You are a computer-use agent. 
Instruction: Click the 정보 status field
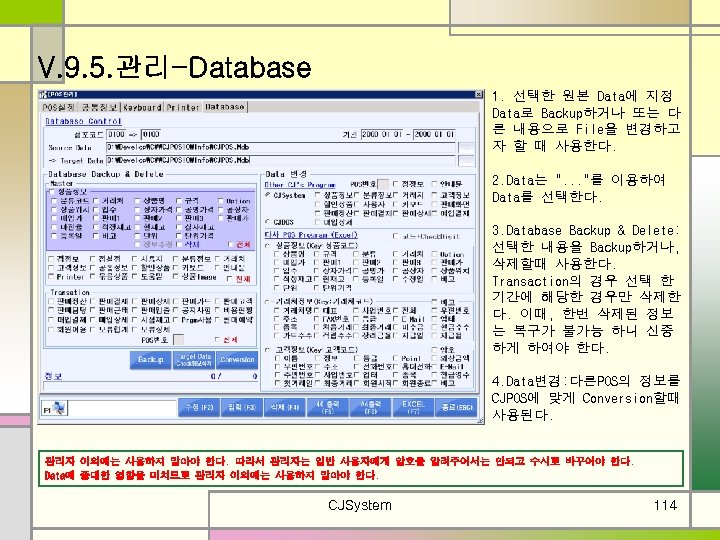click(150, 386)
